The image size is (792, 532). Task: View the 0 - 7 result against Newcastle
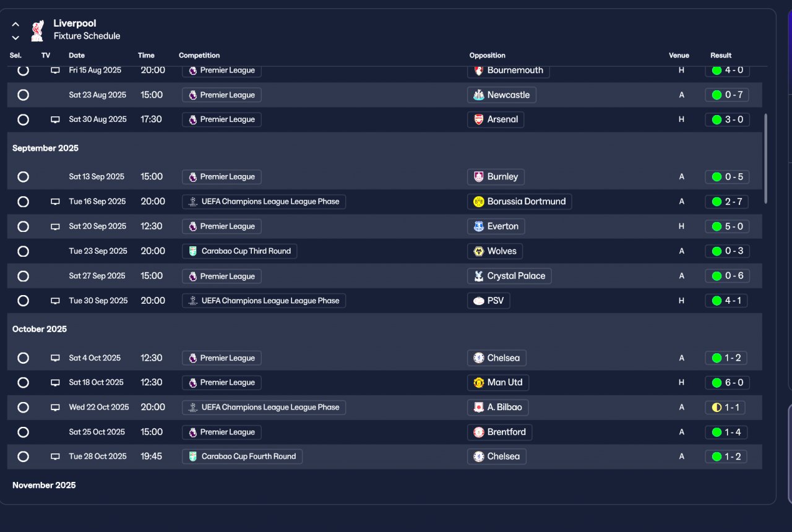pos(727,95)
